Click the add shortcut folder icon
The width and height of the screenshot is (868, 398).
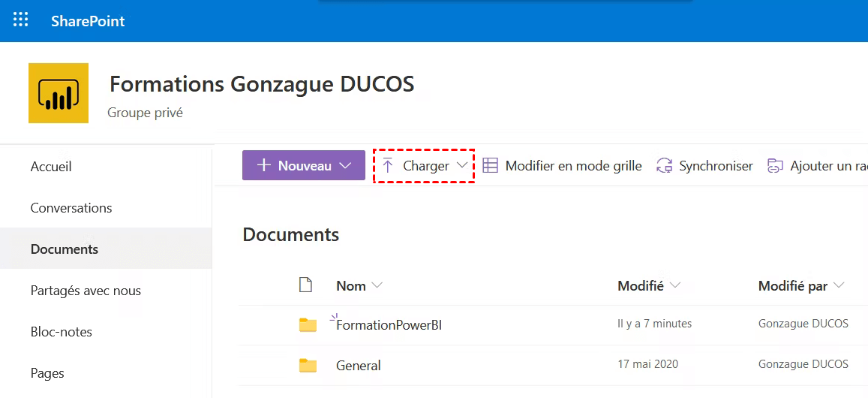(x=775, y=166)
